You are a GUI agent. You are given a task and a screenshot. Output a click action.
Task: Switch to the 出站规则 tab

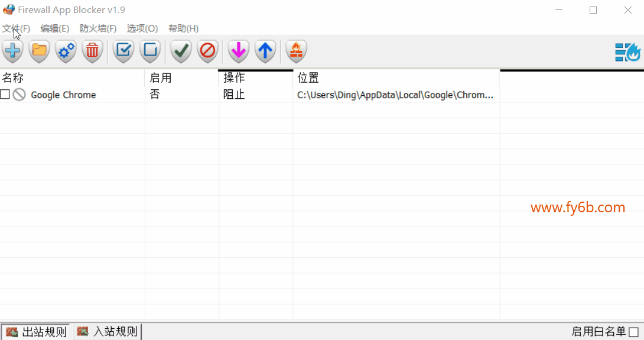pyautogui.click(x=35, y=332)
